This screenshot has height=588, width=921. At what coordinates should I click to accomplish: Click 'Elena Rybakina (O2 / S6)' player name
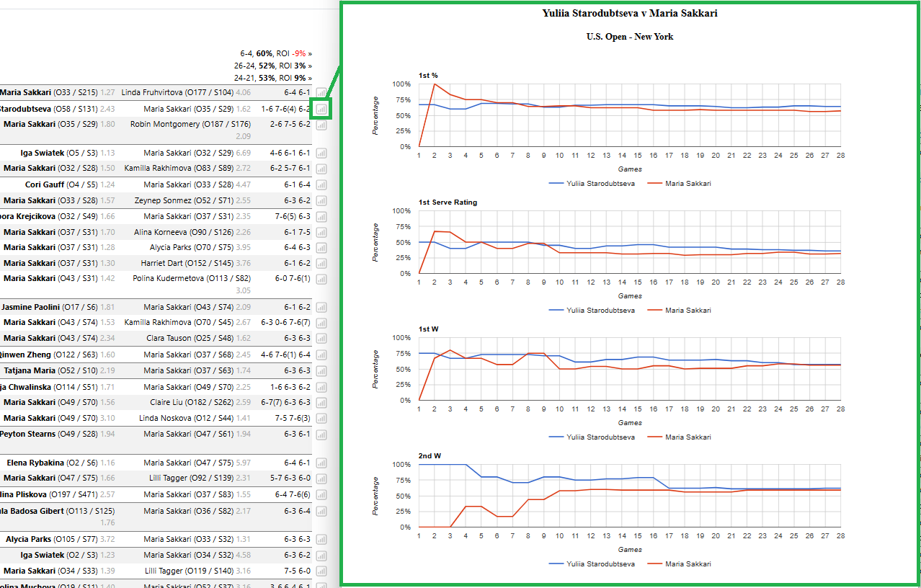pos(52,463)
